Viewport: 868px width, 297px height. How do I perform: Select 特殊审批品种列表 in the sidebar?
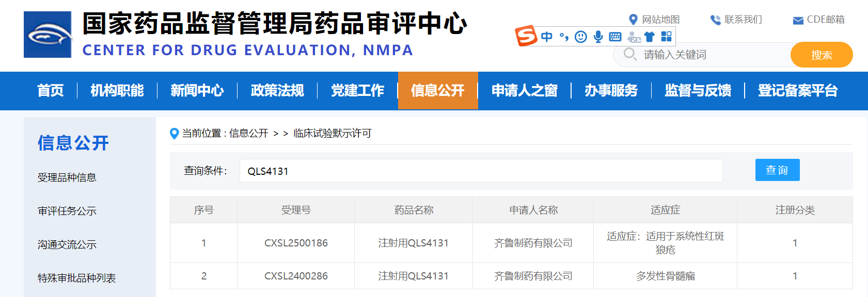[x=77, y=278]
